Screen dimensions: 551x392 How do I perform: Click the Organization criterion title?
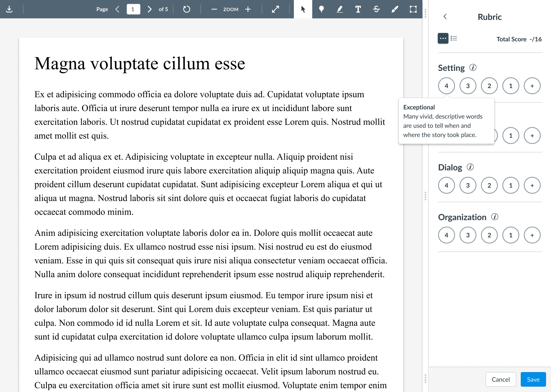click(x=462, y=217)
